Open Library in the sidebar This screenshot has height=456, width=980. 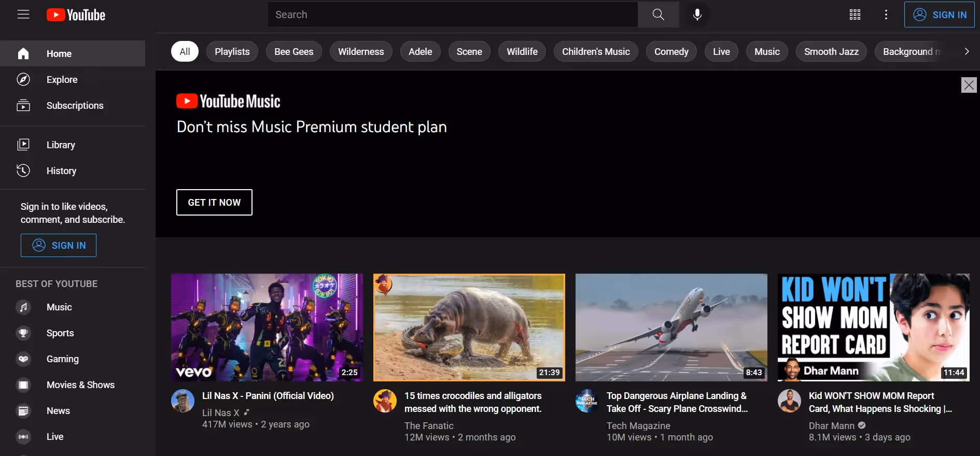coord(73,145)
